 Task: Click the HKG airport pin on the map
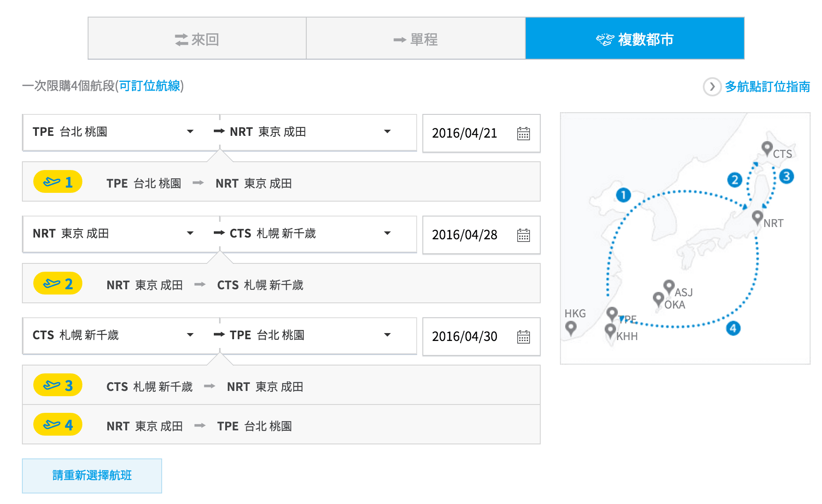tap(570, 328)
